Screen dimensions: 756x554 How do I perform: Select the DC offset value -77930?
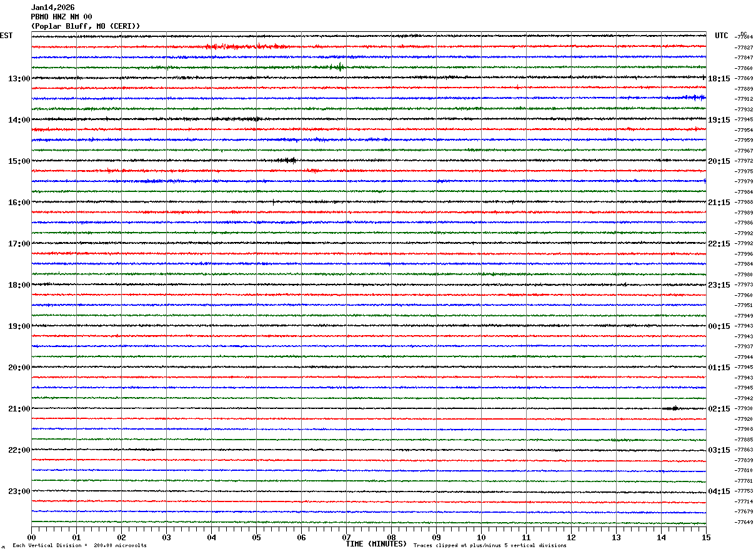(744, 408)
